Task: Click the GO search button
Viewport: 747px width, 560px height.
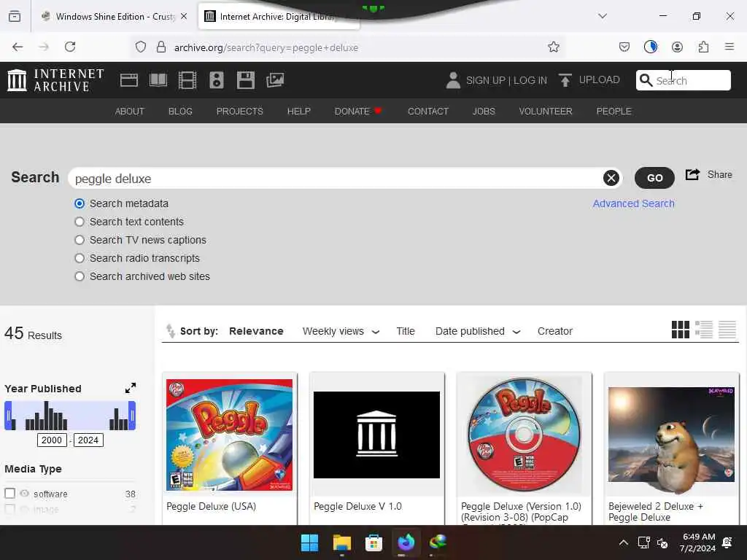Action: pyautogui.click(x=654, y=178)
